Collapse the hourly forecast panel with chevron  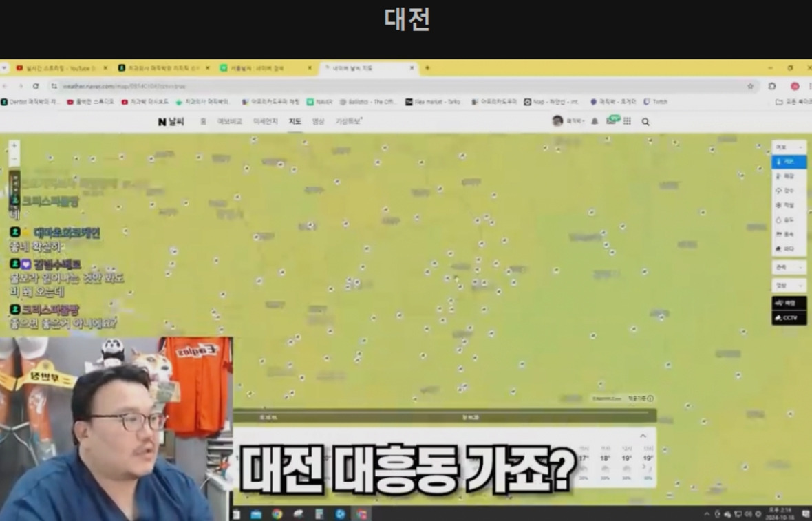click(x=643, y=436)
